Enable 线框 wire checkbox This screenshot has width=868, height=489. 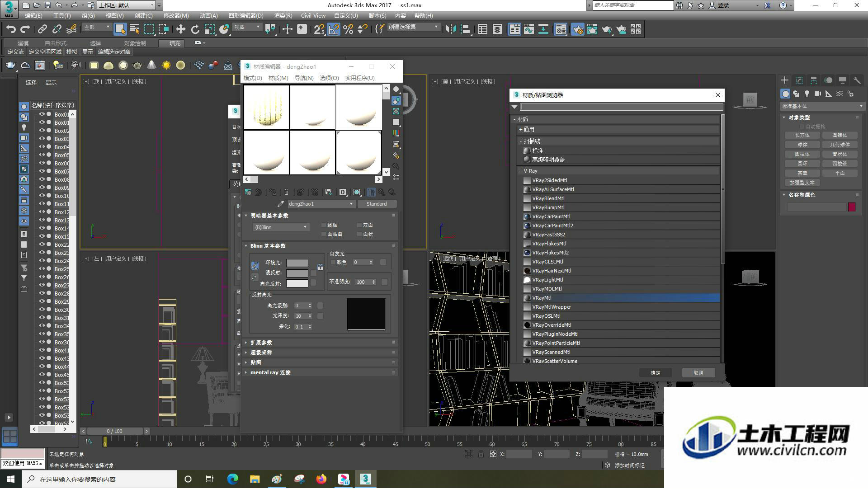coord(324,225)
